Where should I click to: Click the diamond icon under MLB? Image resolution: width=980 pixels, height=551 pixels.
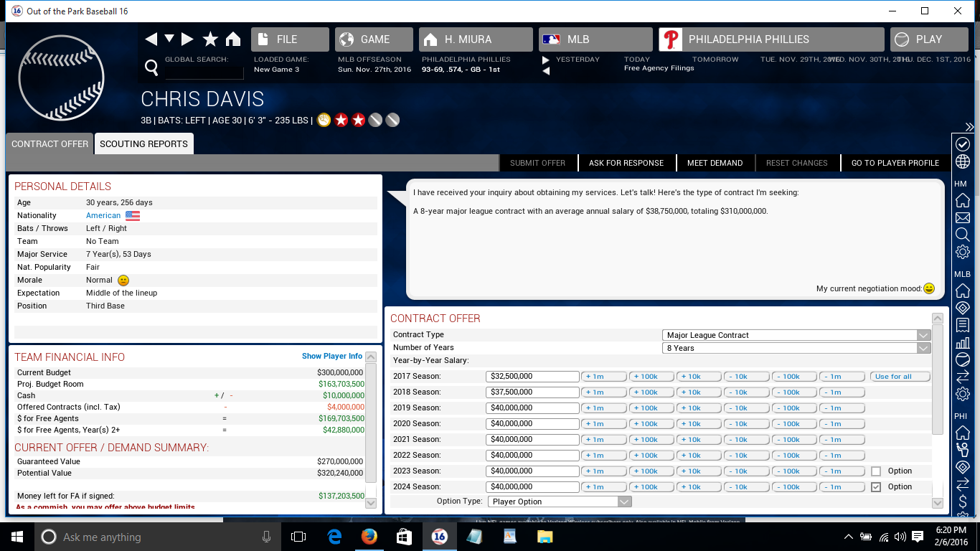click(x=963, y=308)
